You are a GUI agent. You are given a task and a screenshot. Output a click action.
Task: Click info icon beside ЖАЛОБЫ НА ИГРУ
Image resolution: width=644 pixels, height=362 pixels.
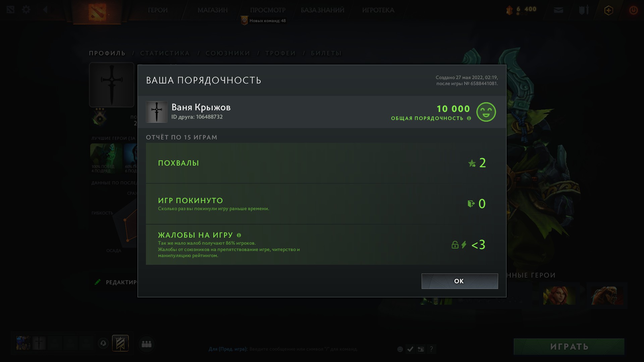[x=239, y=235]
